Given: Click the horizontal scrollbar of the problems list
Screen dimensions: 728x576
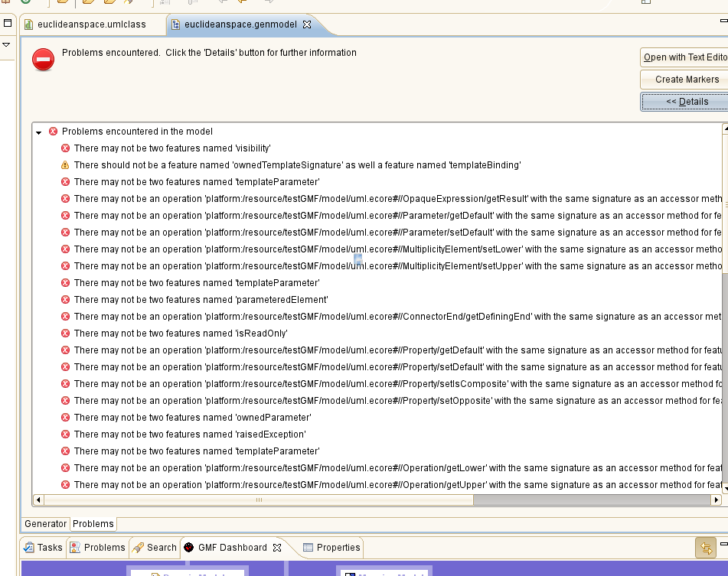Looking at the screenshot, I should click(258, 500).
